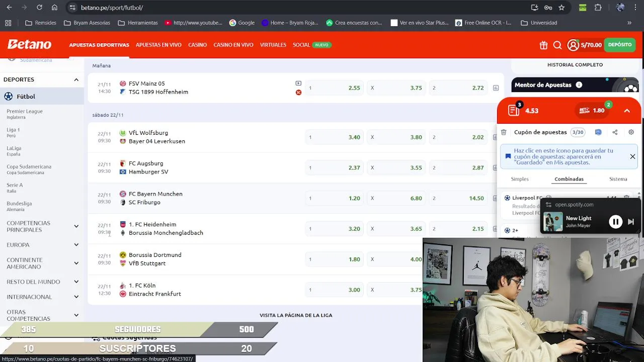Show more bookmarks chevron
The width and height of the screenshot is (644, 362).
tap(629, 23)
